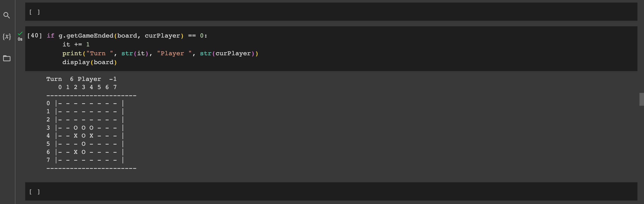The height and width of the screenshot is (204, 644).
Task: Select the 'Turn 6 Player -1' output line
Action: pyautogui.click(x=82, y=79)
